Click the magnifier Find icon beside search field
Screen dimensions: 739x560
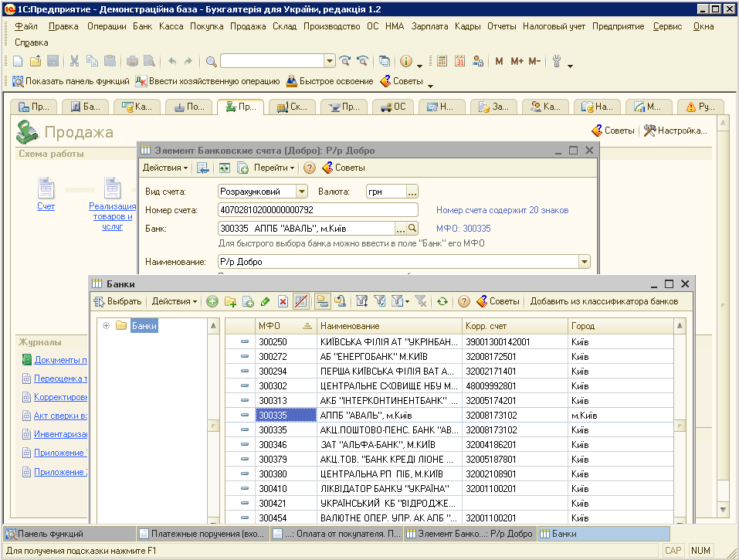[211, 61]
